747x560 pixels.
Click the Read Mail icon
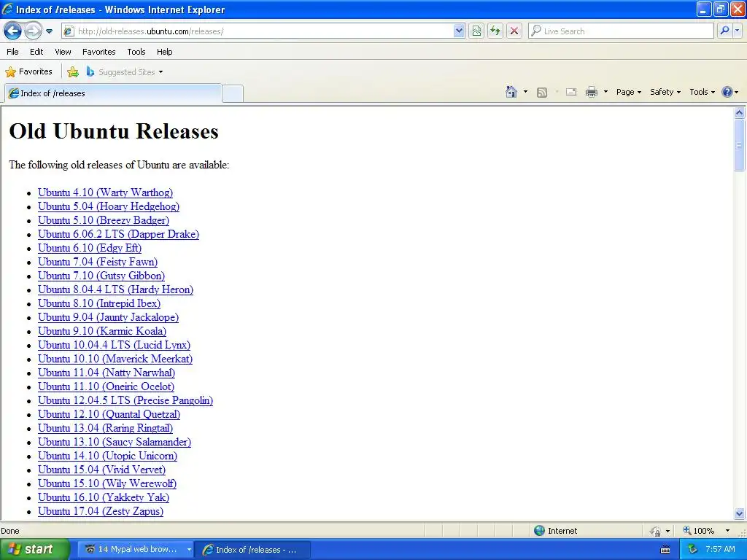[x=571, y=92]
